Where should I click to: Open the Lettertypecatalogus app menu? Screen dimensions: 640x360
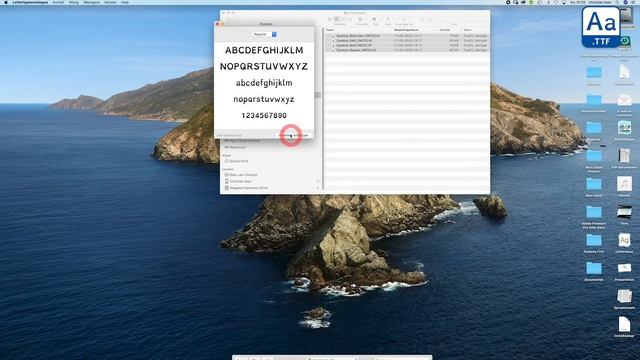[x=30, y=2]
